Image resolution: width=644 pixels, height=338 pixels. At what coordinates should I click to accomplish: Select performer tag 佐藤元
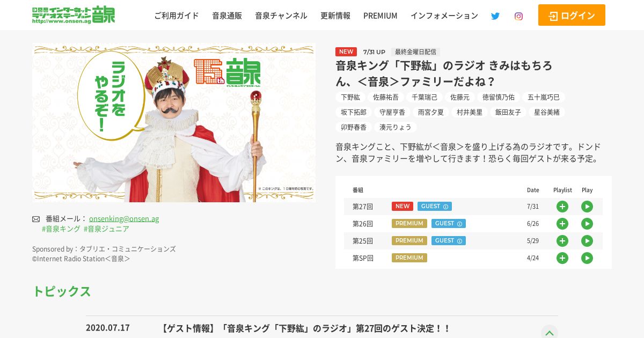click(460, 97)
